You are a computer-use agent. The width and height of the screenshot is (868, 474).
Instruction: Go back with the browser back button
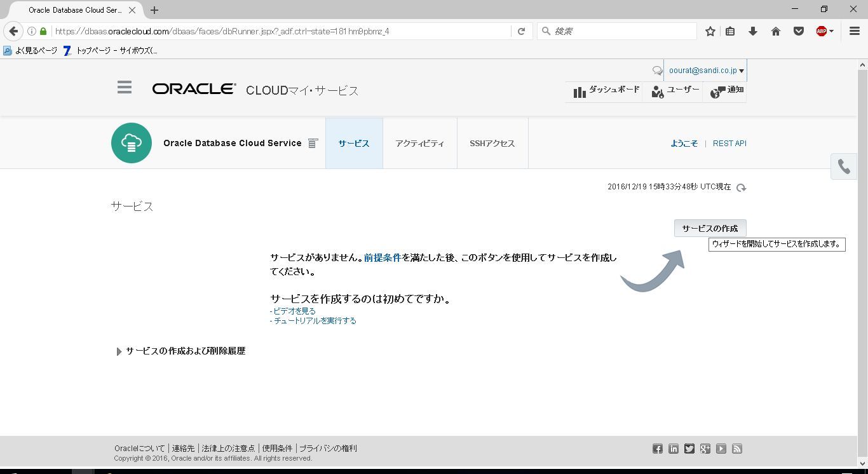(x=13, y=31)
